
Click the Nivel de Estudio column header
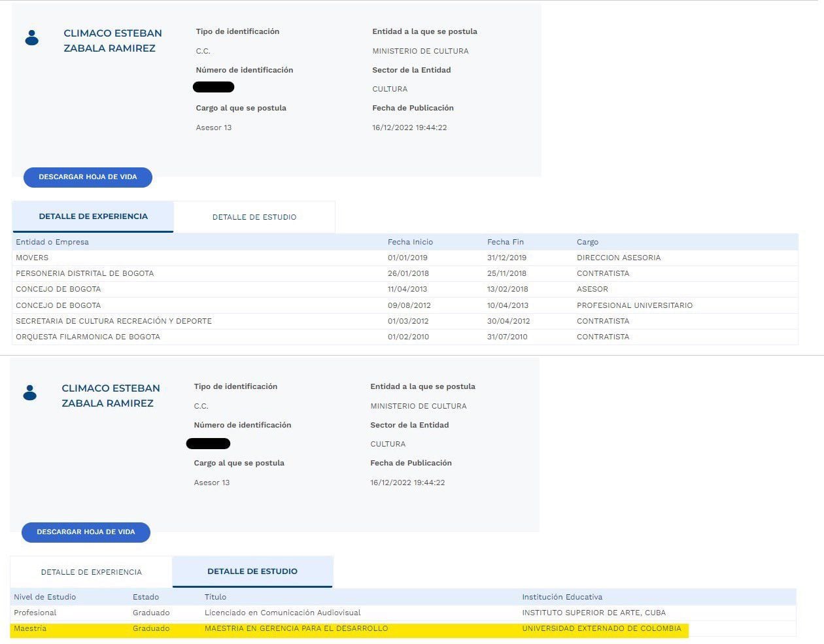tap(44, 597)
